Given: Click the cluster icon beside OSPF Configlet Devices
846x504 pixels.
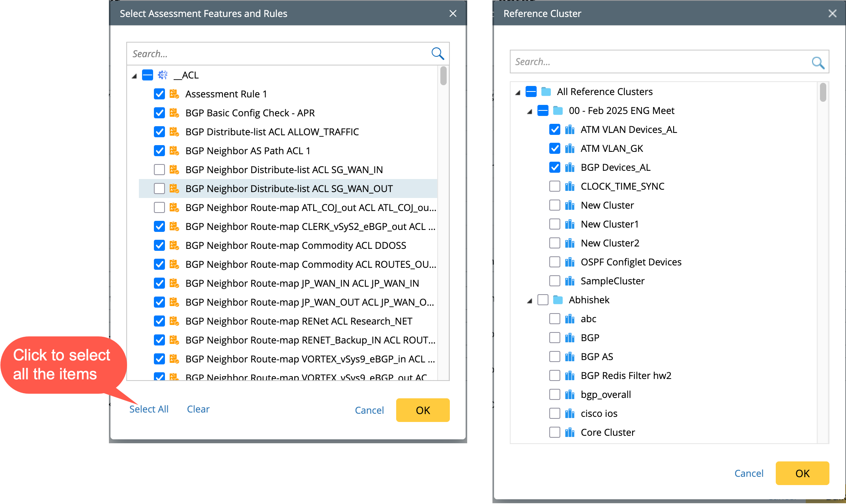Looking at the screenshot, I should click(x=569, y=262).
